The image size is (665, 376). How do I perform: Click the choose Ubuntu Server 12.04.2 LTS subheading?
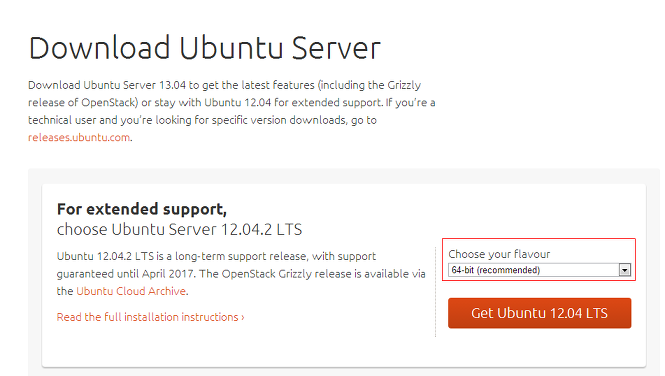click(179, 229)
